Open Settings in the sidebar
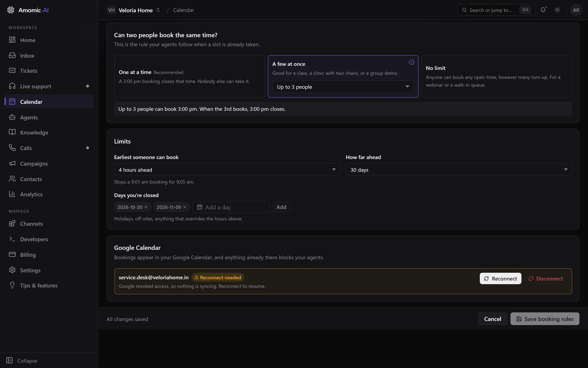588x368 pixels. point(49,270)
